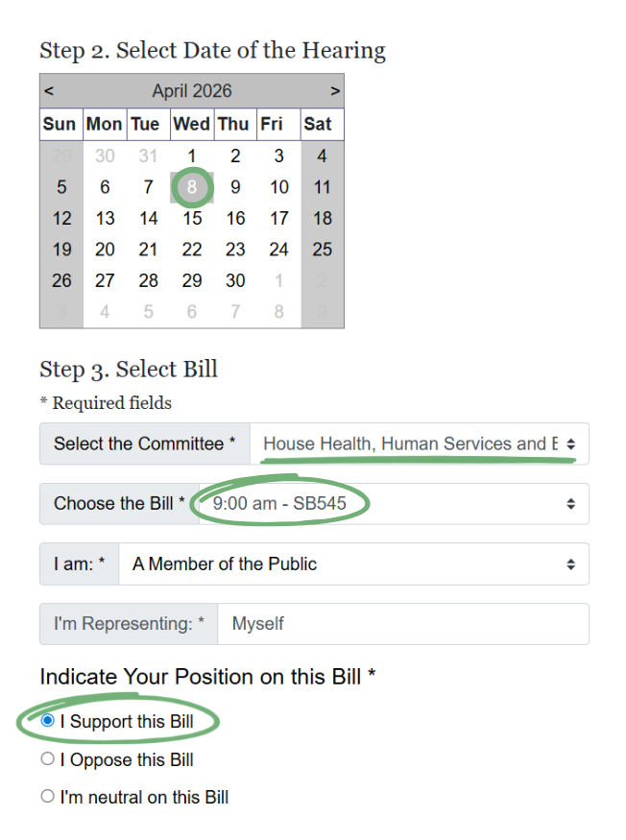The height and width of the screenshot is (840, 626).
Task: Click April 30 in the calendar
Action: (x=235, y=281)
